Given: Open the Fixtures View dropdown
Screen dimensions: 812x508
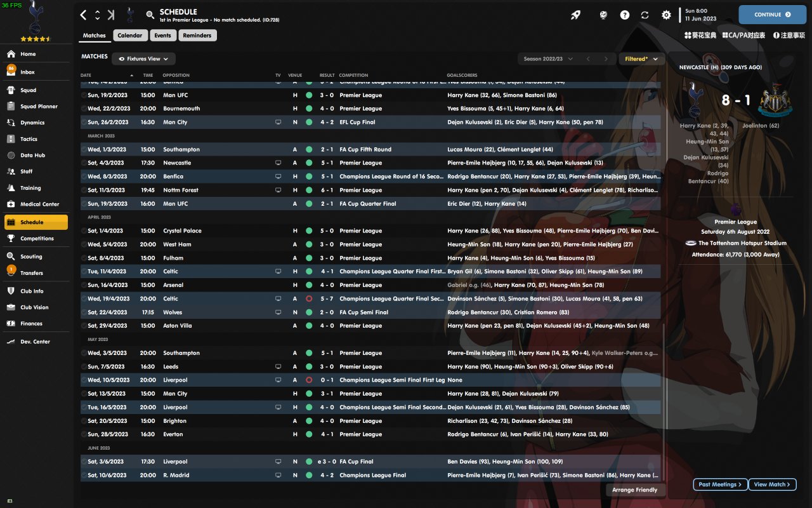Looking at the screenshot, I should [144, 59].
